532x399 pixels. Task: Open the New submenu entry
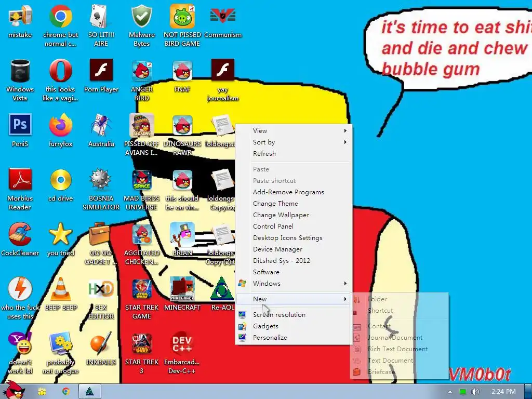click(x=294, y=299)
